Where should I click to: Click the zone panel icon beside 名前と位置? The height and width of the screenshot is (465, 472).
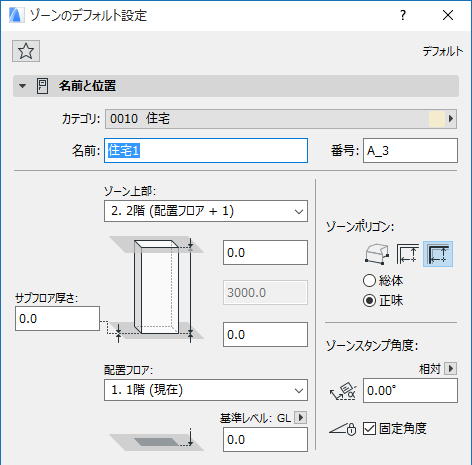coord(42,86)
